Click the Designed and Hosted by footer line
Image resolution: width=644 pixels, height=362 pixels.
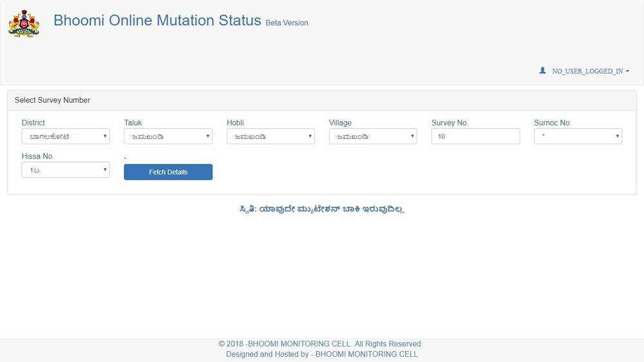[x=321, y=354]
